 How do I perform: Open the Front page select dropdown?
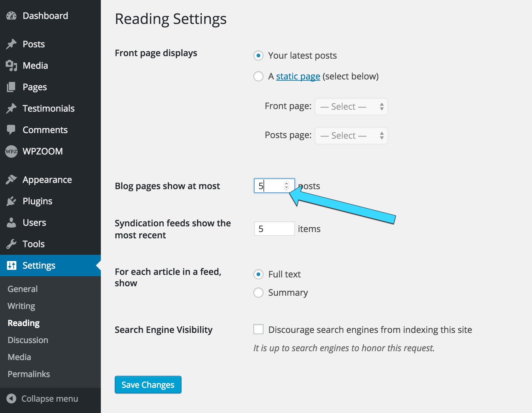[x=351, y=107]
